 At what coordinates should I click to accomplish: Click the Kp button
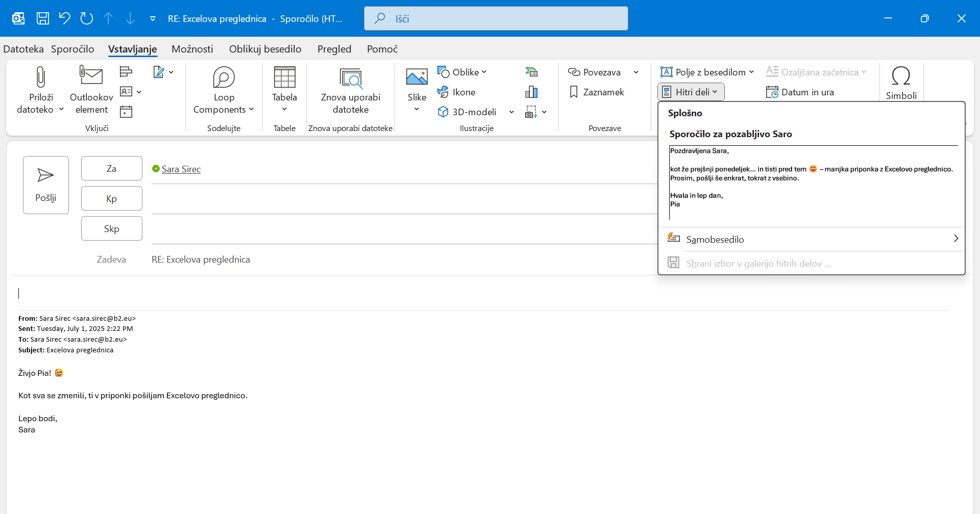point(111,198)
